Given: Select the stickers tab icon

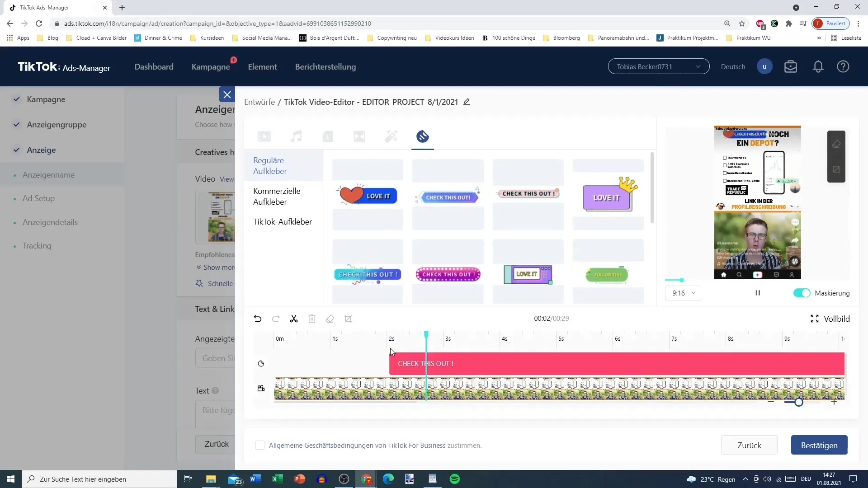Looking at the screenshot, I should [x=423, y=136].
